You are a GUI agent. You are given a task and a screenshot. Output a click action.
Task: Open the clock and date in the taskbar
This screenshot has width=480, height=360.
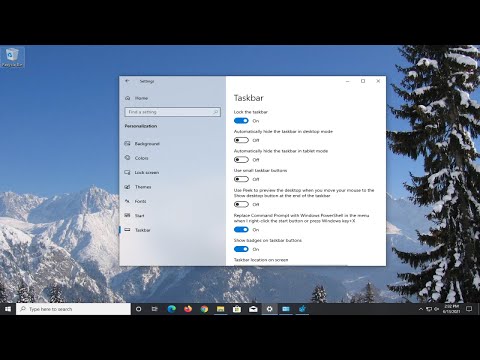[x=451, y=309]
